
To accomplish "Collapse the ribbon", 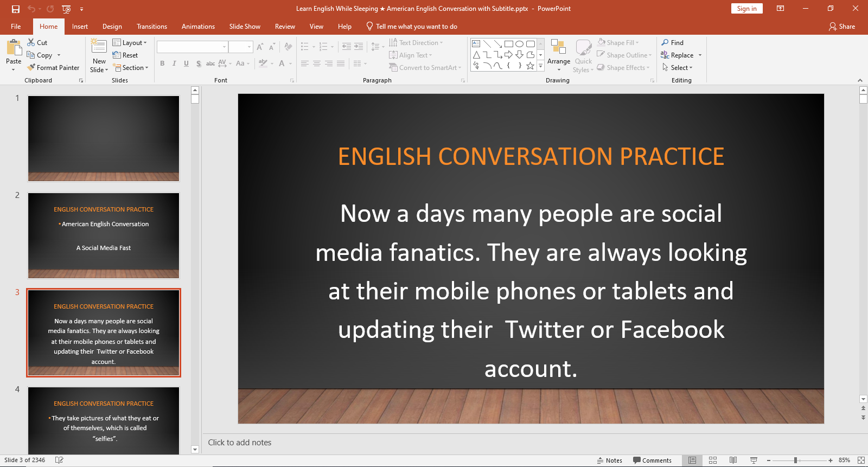I will pyautogui.click(x=860, y=80).
